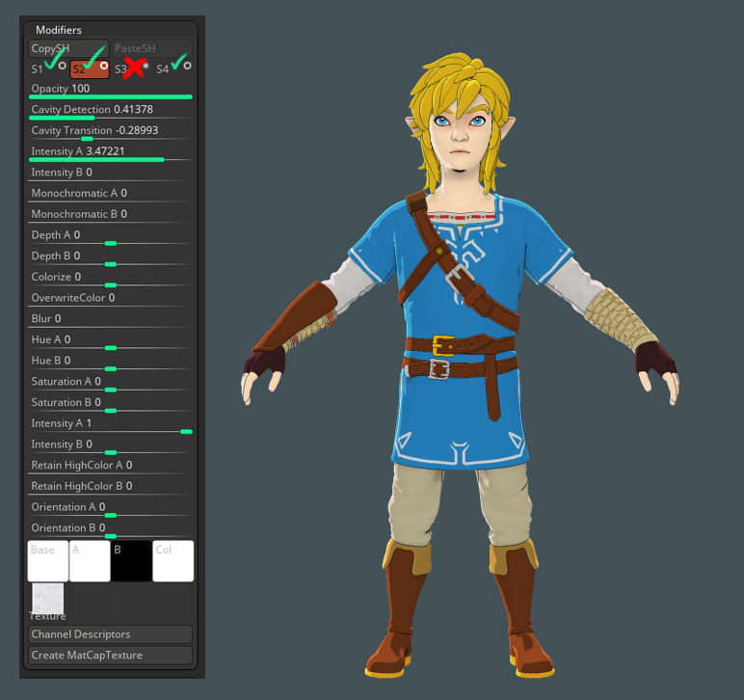Toggle the S2 shader enable circle
The width and height of the screenshot is (744, 700).
click(104, 66)
